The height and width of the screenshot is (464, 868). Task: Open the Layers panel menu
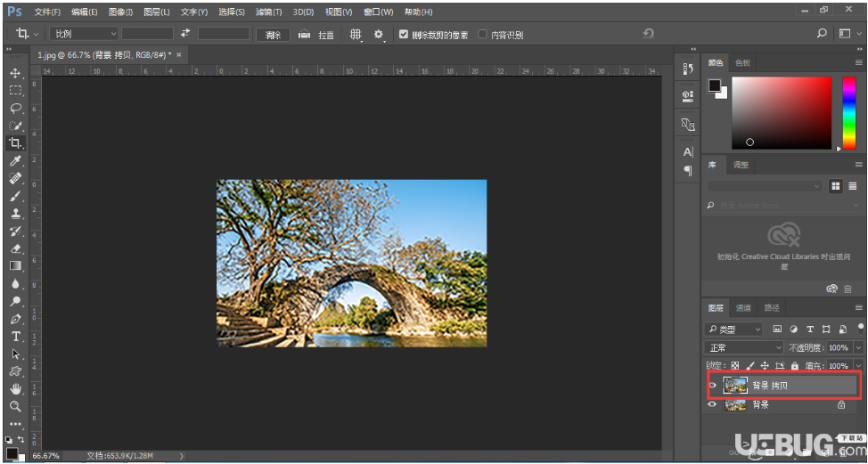pyautogui.click(x=858, y=307)
